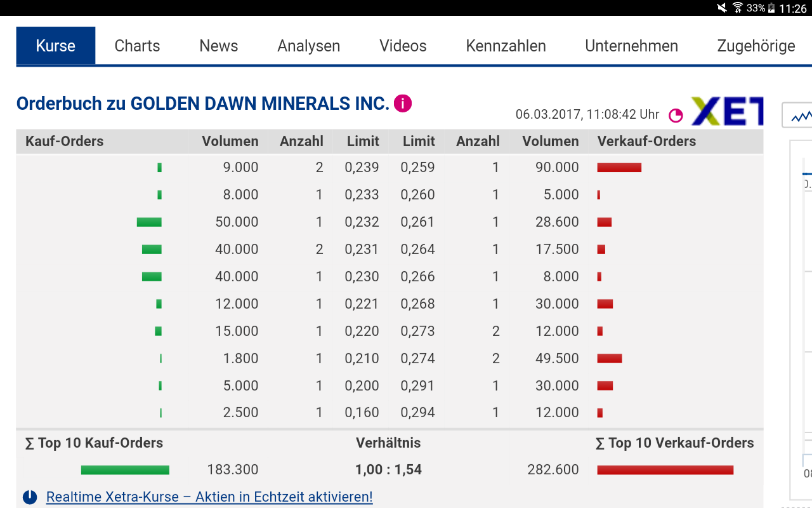Tap the buy limit 0,239
Viewport: 812px width, 508px height.
(x=362, y=168)
